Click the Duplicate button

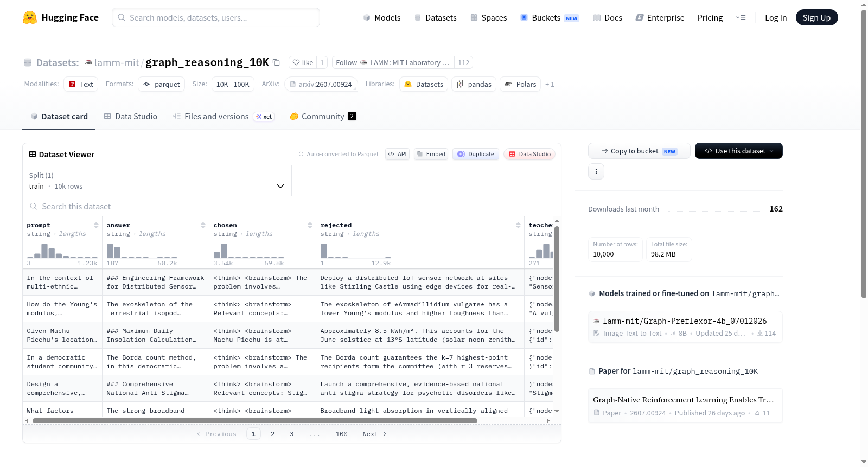[475, 154]
